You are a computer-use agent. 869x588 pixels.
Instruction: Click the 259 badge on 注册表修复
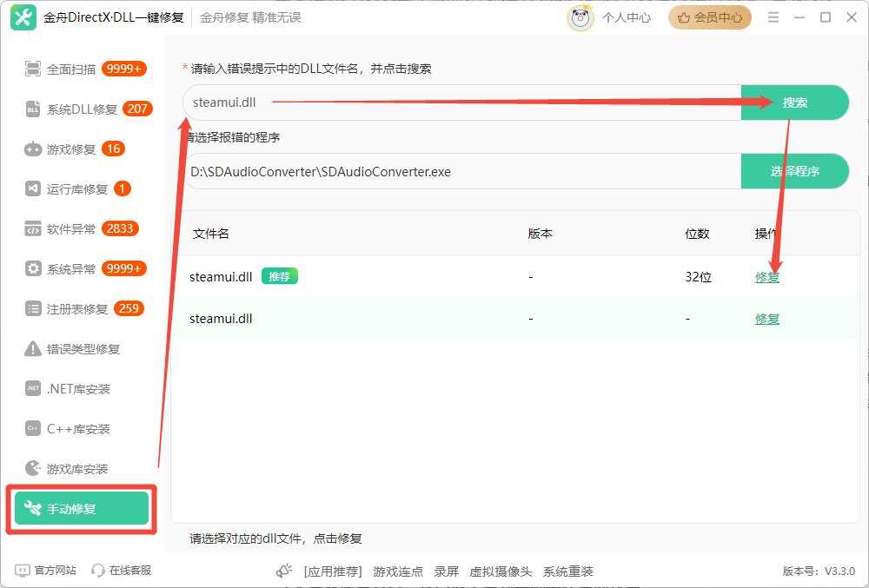129,308
